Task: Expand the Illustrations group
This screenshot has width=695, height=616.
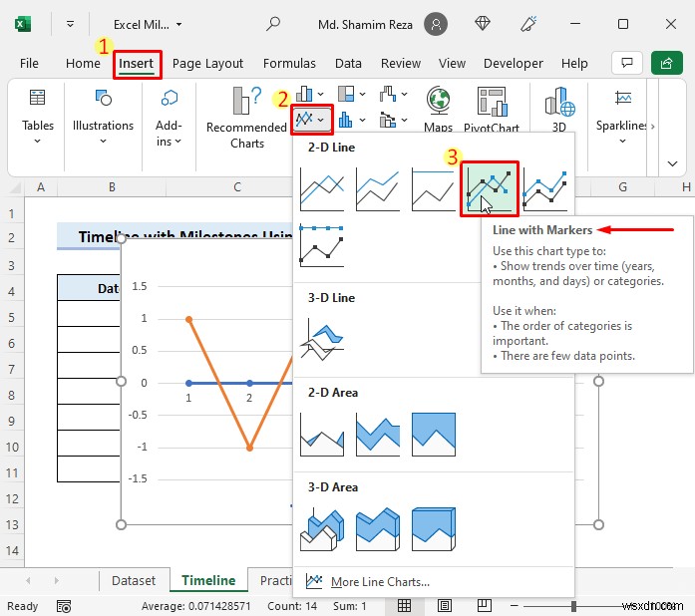Action: 103,116
